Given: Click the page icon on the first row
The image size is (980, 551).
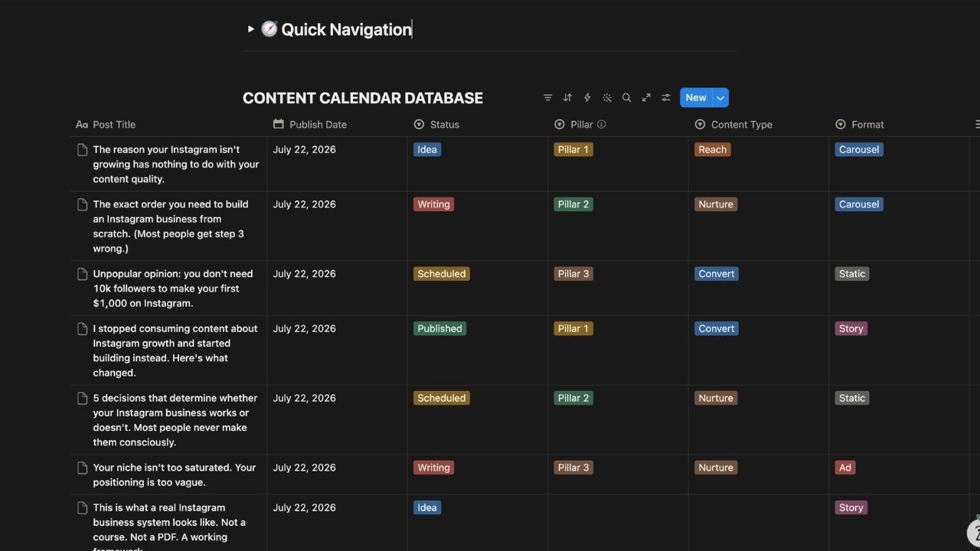Looking at the screenshot, I should coord(82,147).
